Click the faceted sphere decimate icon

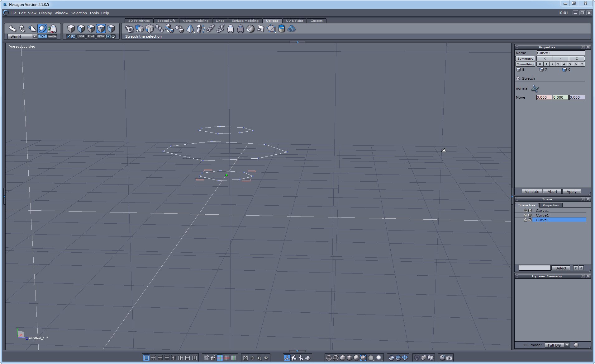point(250,29)
